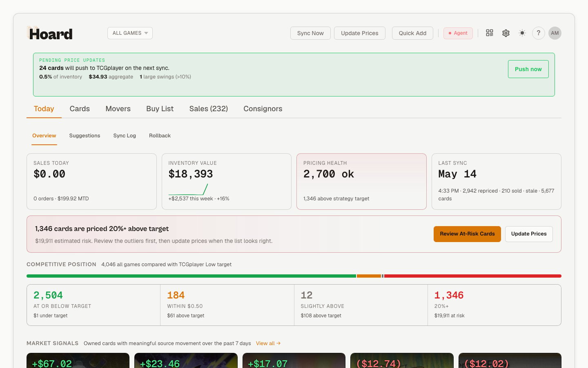Click the Inventory Value card

click(227, 182)
